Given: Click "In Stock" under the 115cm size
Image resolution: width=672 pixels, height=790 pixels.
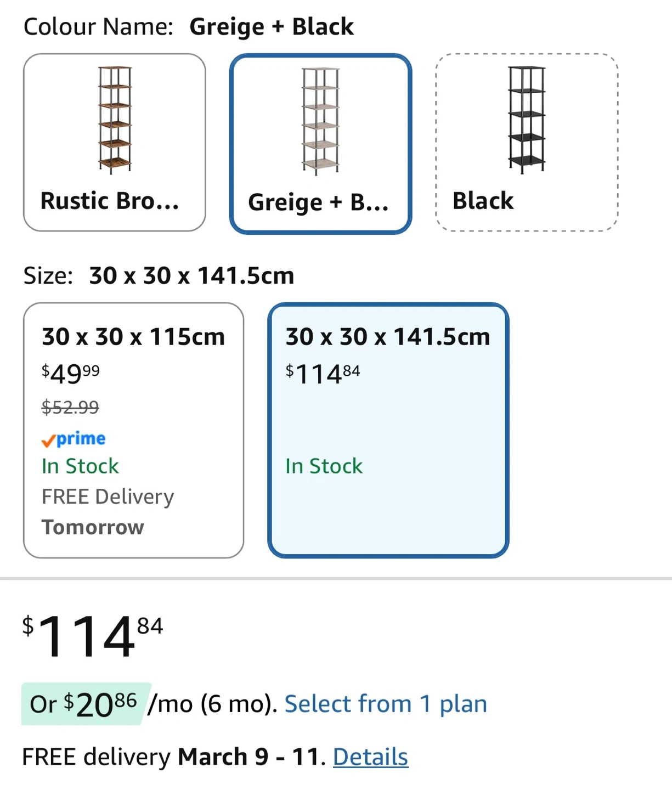Looking at the screenshot, I should pyautogui.click(x=80, y=466).
